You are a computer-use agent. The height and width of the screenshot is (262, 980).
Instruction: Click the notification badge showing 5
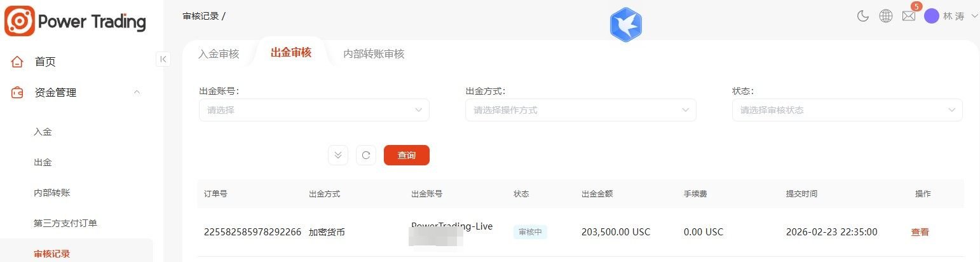[916, 6]
